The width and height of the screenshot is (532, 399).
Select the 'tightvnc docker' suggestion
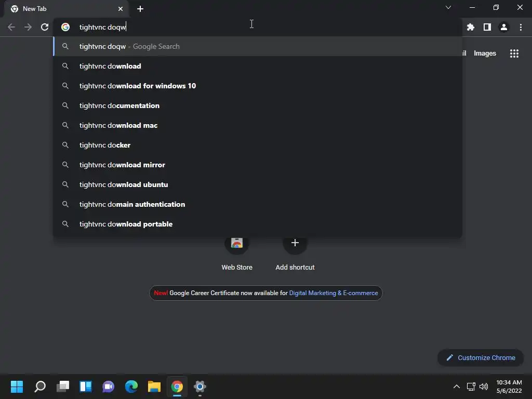coord(258,145)
